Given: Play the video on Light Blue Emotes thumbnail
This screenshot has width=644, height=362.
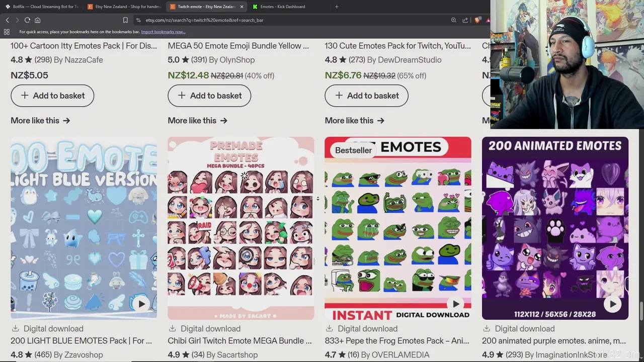Looking at the screenshot, I should (x=141, y=304).
